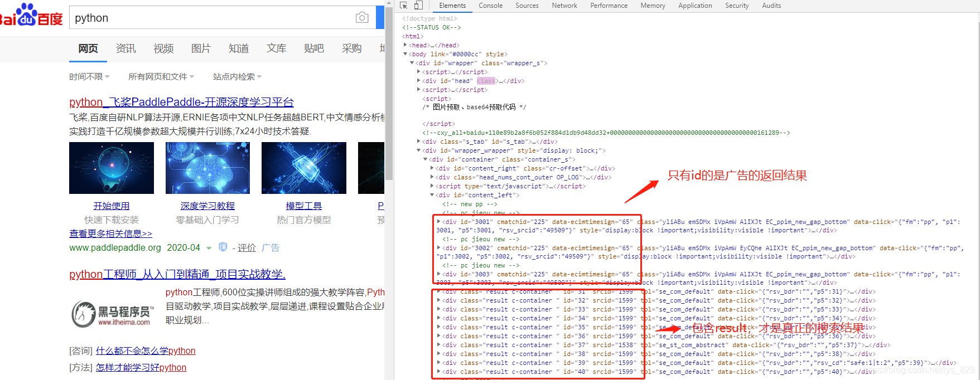Select the 视频 search tab
The image size is (980, 380).
coord(163,49)
